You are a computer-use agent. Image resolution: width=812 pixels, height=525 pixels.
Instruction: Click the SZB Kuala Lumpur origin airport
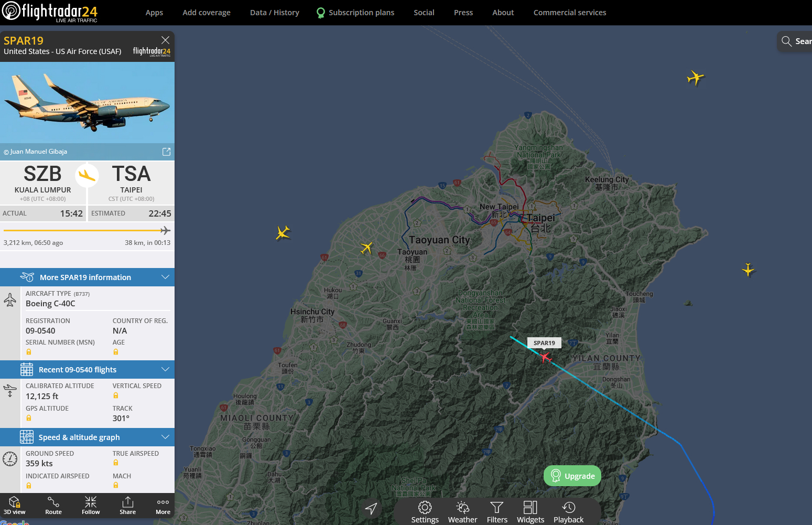(x=42, y=183)
